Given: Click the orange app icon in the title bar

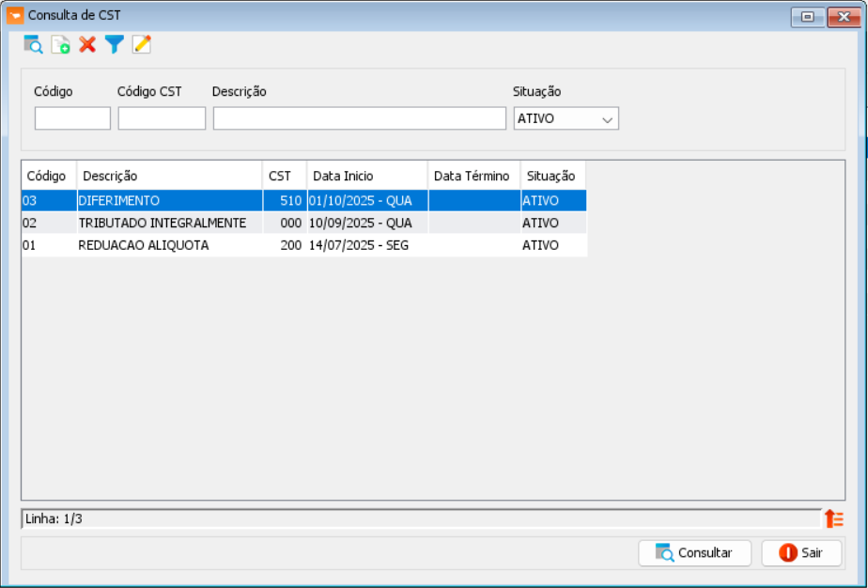Looking at the screenshot, I should tap(15, 15).
